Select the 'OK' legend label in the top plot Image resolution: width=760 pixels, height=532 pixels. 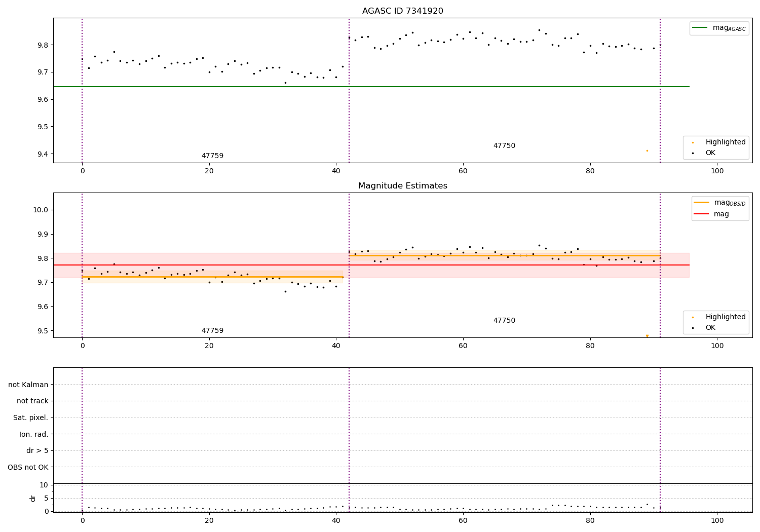tap(710, 153)
